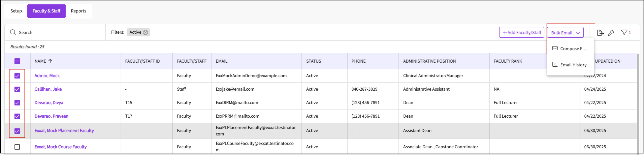This screenshot has width=644, height=155.
Task: Switch to the Reports tab
Action: pos(78,11)
